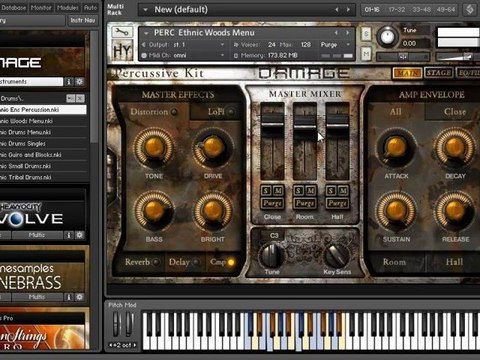Select Room tab in Amp Envelope
Screen dimensions: 480x360
[x=395, y=262]
